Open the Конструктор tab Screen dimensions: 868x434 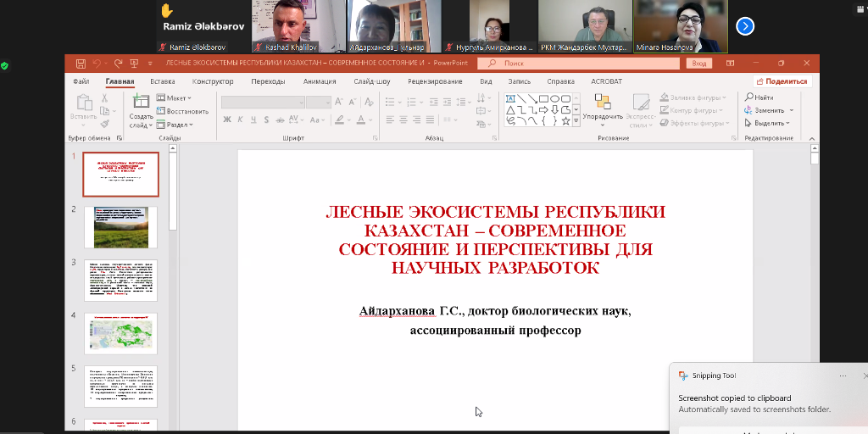point(213,81)
